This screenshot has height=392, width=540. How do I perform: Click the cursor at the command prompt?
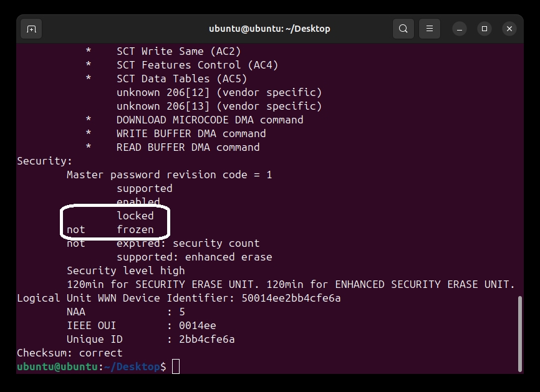click(176, 366)
